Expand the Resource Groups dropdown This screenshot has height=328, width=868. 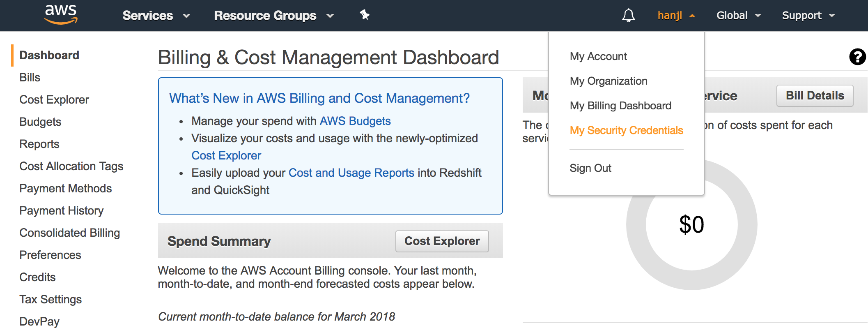273,16
